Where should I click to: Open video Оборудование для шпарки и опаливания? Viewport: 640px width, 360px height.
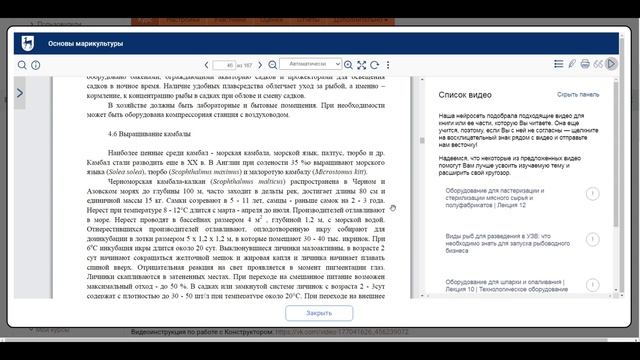(507, 285)
